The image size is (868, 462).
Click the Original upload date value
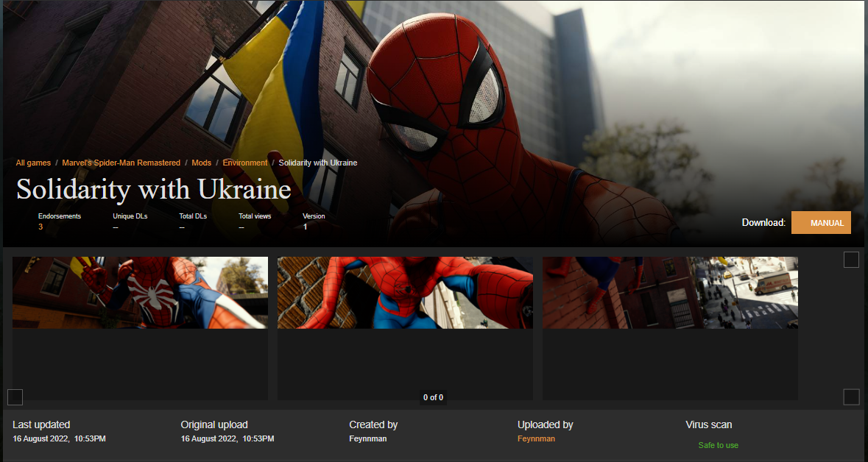pos(227,438)
